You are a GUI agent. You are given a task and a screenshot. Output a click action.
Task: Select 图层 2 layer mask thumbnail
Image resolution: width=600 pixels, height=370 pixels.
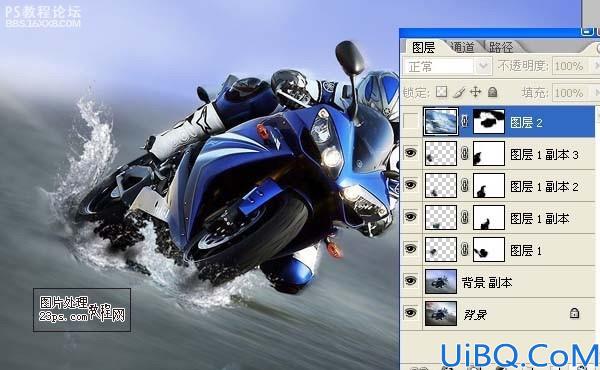[x=489, y=122]
